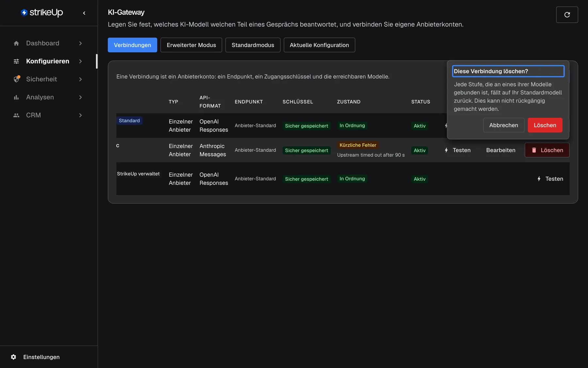Switch to Erweiterter Modus tab

tap(191, 45)
